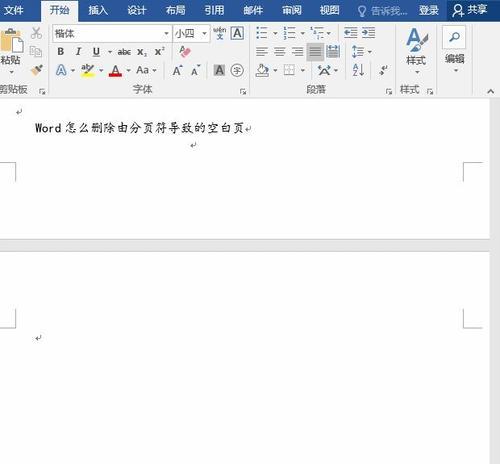Click the Increase Indent icon
Screen dimensions: 500x464
point(369,33)
